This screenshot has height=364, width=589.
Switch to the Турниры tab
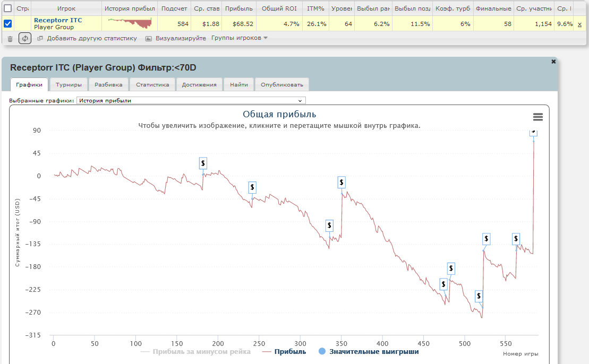tap(69, 84)
